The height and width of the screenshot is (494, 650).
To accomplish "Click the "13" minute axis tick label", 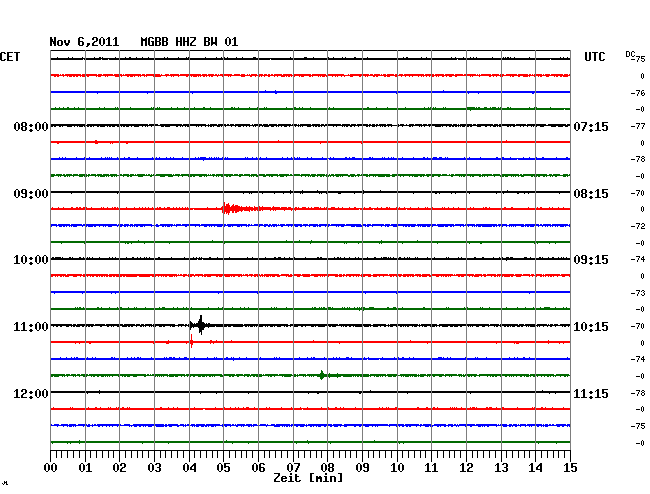I will click(x=501, y=468).
